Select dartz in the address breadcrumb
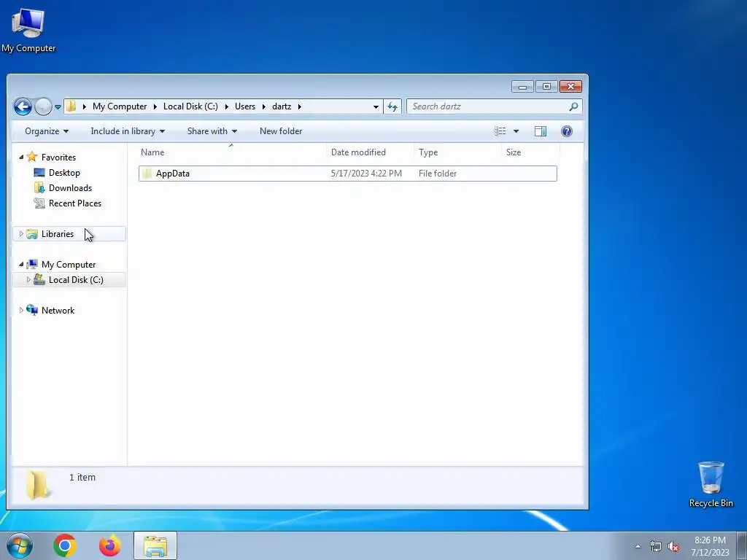 [x=282, y=106]
